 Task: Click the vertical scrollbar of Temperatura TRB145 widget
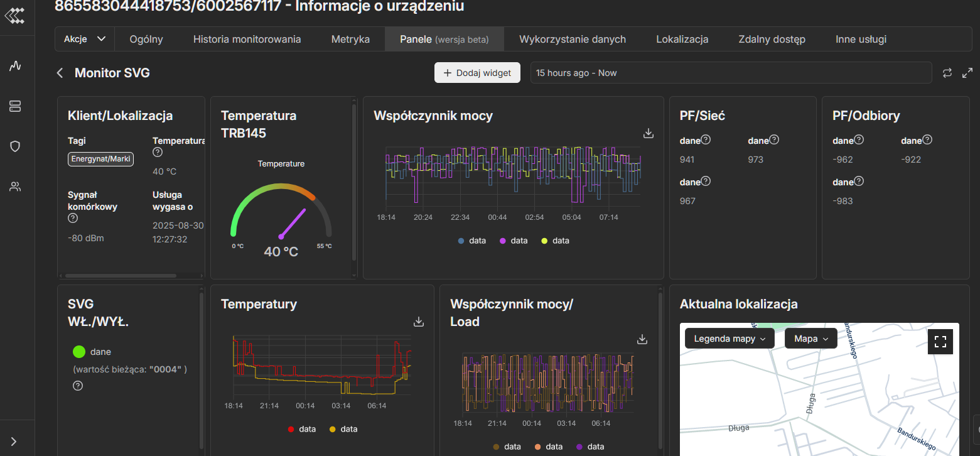354,182
